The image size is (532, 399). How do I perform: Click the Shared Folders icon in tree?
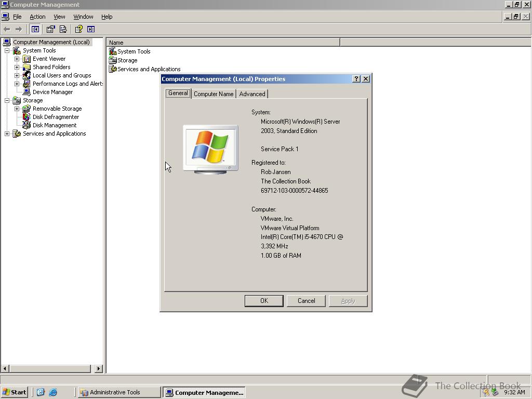(x=26, y=67)
